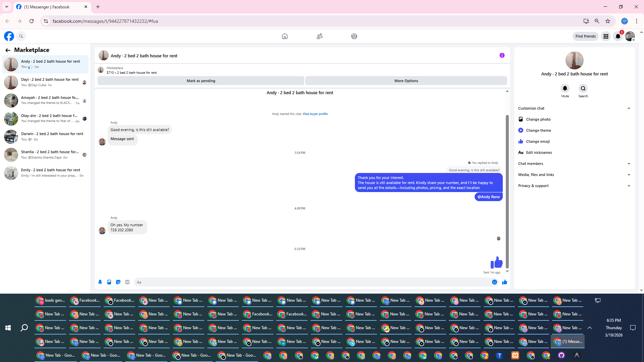Screen dimensions: 644x362
Task: Go to Facebook Home tab
Action: pyautogui.click(x=284, y=36)
